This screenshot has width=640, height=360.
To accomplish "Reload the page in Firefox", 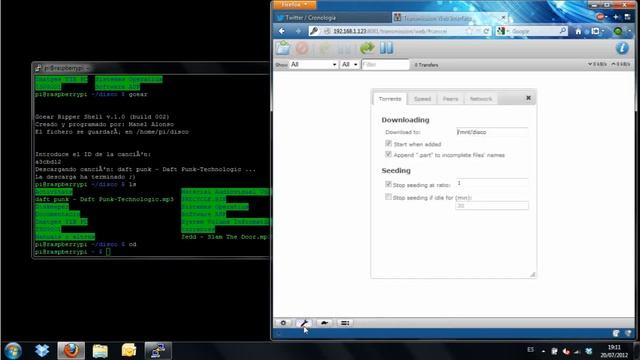I will (486, 31).
